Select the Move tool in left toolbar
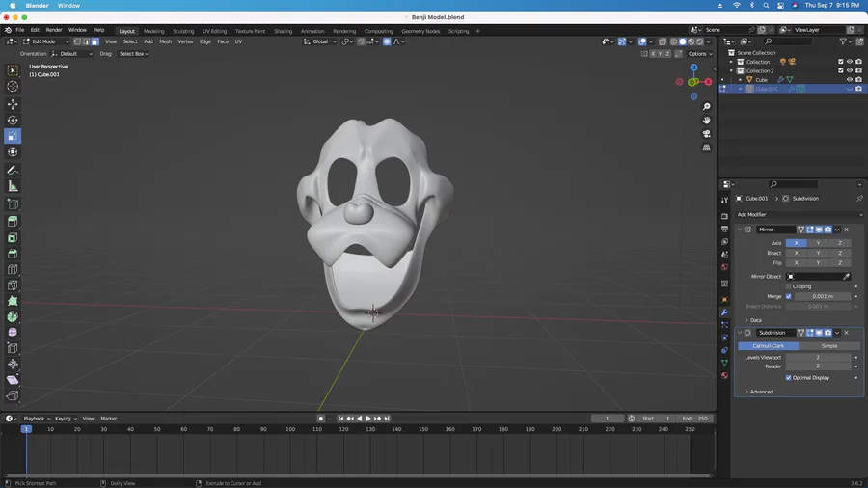The image size is (868, 488). [13, 104]
